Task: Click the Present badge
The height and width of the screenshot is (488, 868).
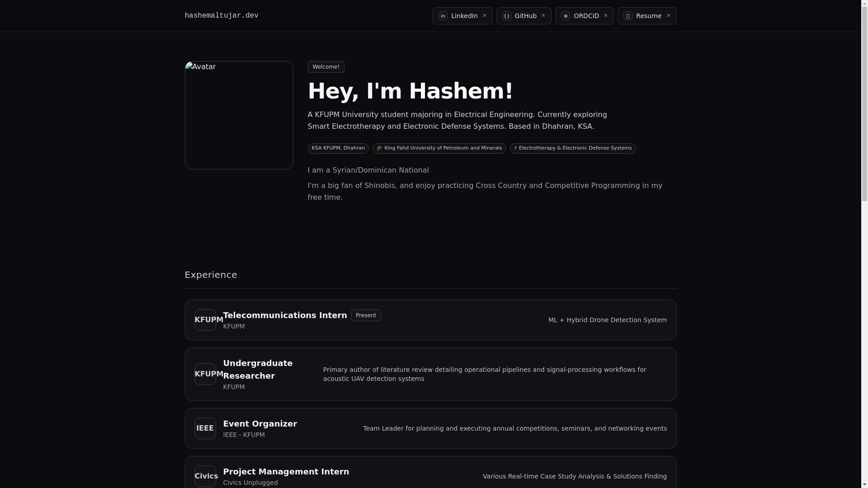Action: coord(366,315)
